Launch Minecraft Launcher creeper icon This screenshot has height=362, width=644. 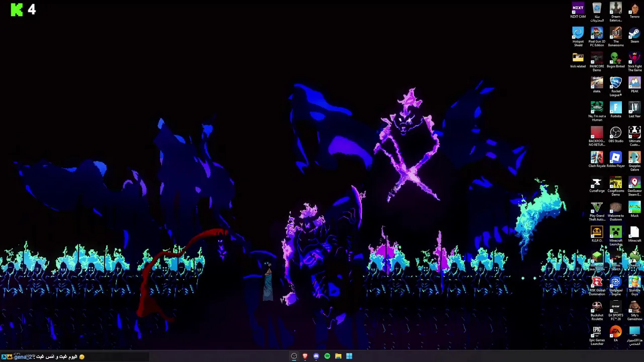(615, 236)
